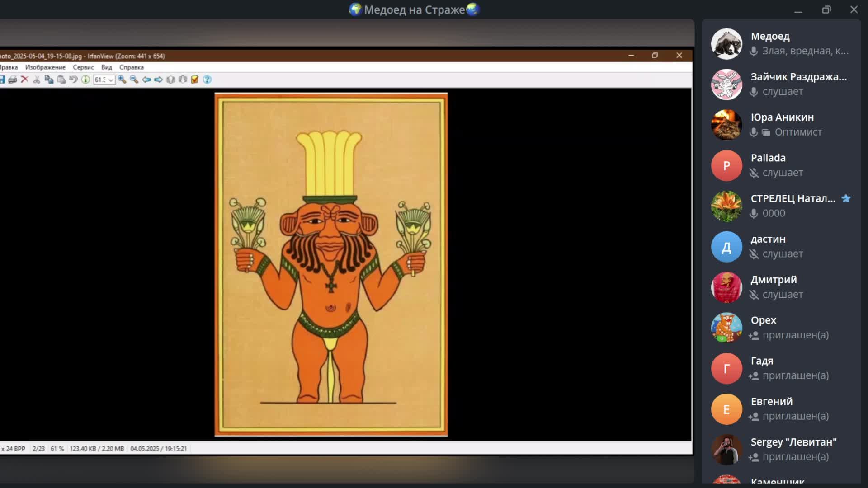Click the muted microphone icon beside Pallada
868x488 pixels.
coord(754,173)
